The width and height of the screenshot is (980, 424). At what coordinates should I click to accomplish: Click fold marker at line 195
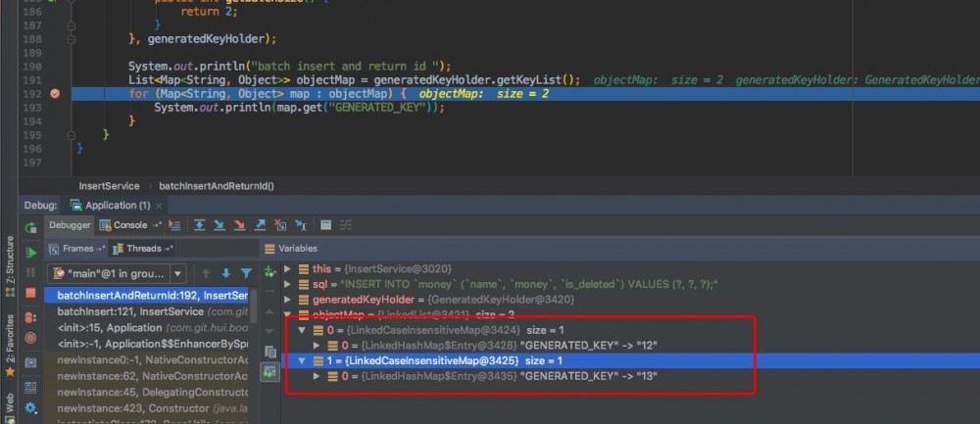[72, 135]
